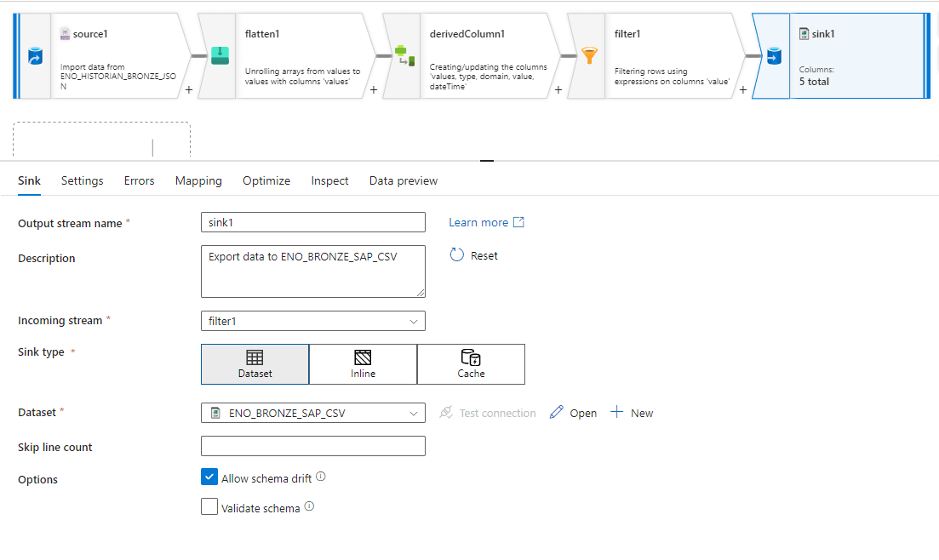Click the sink1 database icon

[x=773, y=56]
